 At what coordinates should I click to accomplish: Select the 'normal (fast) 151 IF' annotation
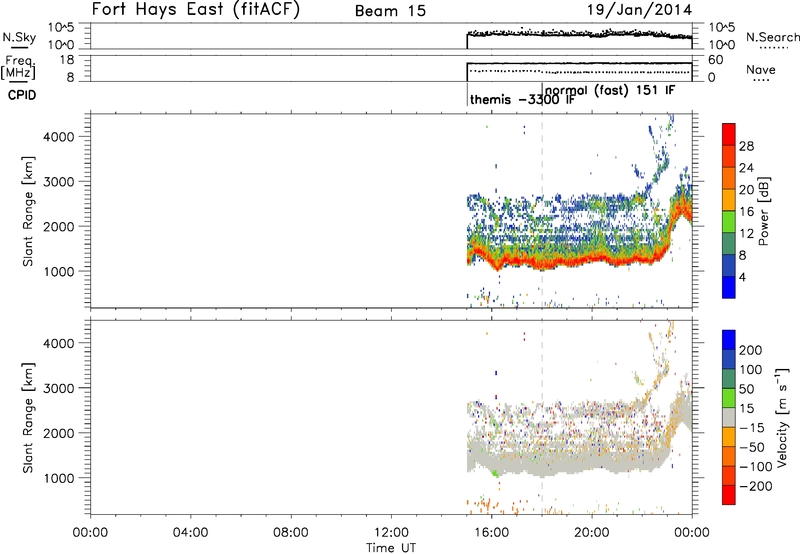(x=610, y=90)
